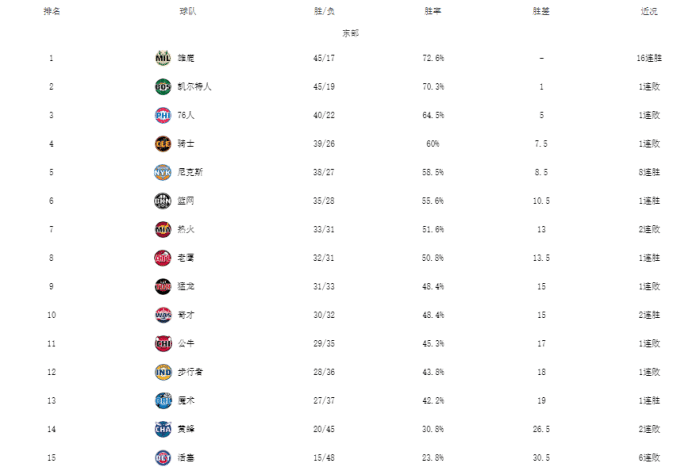Open the 尼克斯 team link
The height and width of the screenshot is (467, 700).
190,172
